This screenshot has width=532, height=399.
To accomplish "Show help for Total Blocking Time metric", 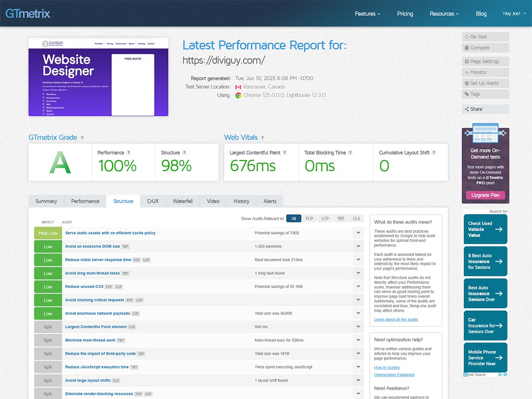I will pyautogui.click(x=350, y=153).
